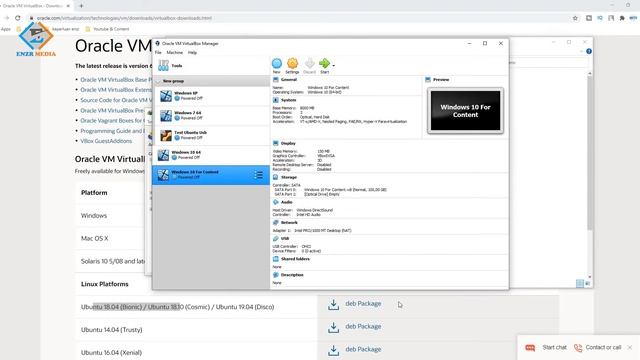Open Oracle Vagrant Boxes link
The image size is (640, 360).
point(112,120)
